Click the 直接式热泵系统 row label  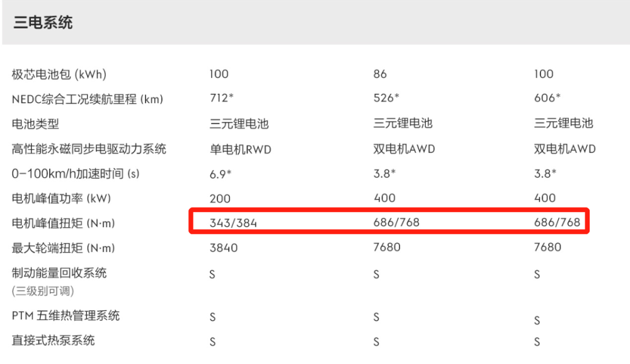coord(53,341)
